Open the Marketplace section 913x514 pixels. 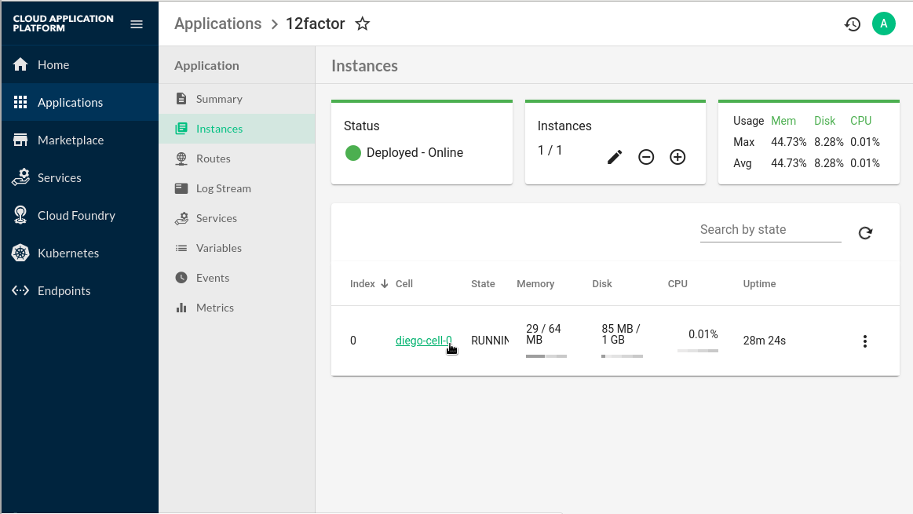pos(70,140)
